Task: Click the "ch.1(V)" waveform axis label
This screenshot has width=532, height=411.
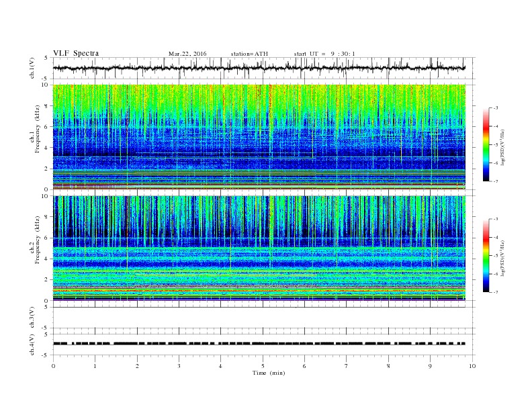Action: coord(32,68)
